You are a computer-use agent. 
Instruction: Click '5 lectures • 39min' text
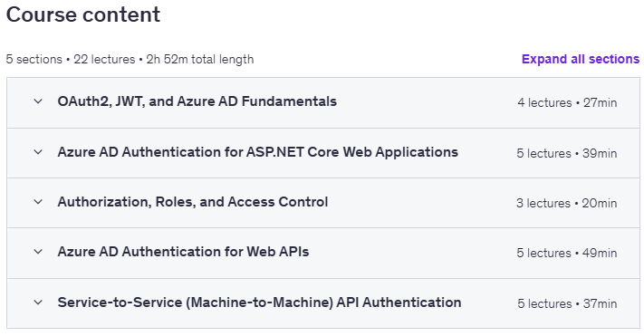point(567,154)
